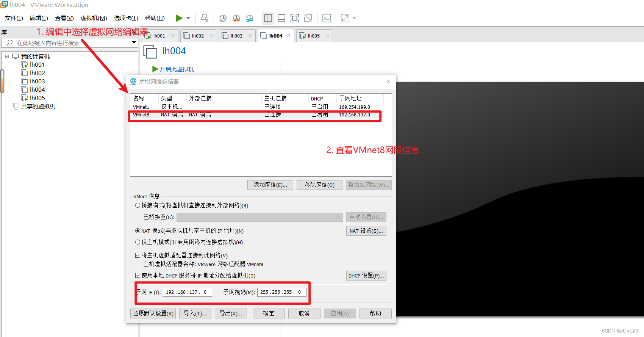Select the 仅主机模式 radio button
Screen dimensions: 644x337
click(138, 242)
